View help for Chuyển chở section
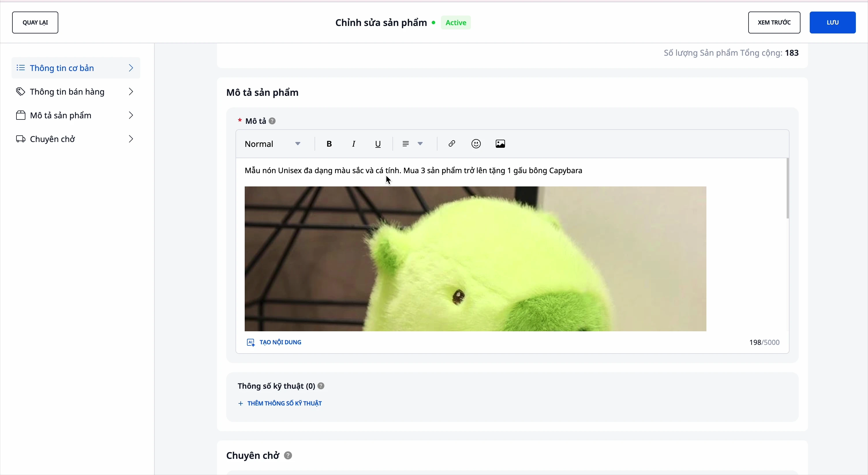The height and width of the screenshot is (475, 868). click(287, 455)
